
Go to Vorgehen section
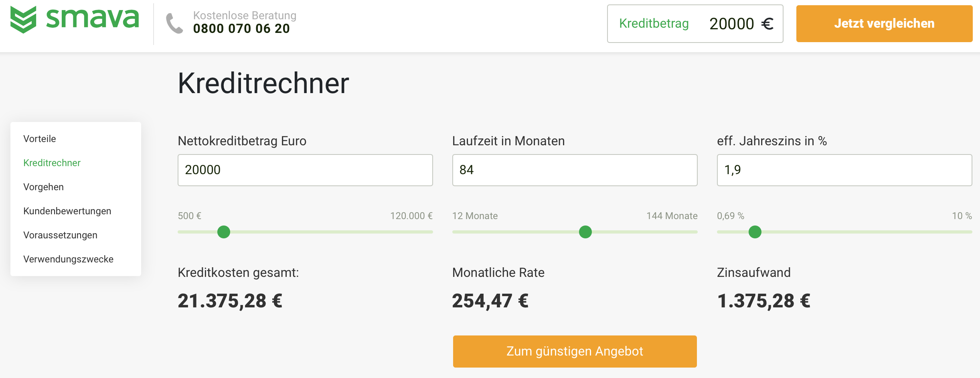[x=43, y=187]
